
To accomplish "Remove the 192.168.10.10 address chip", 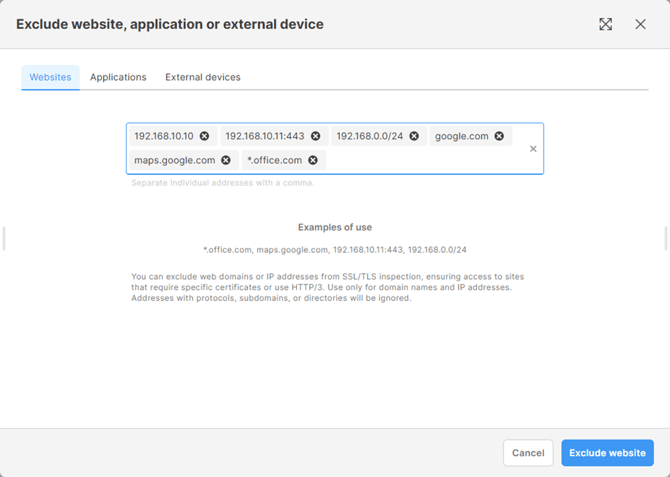I will pos(205,136).
